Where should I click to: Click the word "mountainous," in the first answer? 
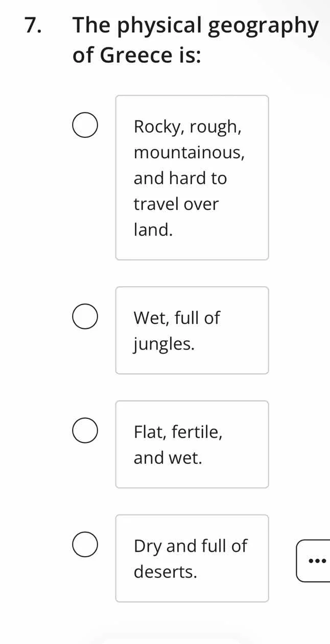coord(189,152)
